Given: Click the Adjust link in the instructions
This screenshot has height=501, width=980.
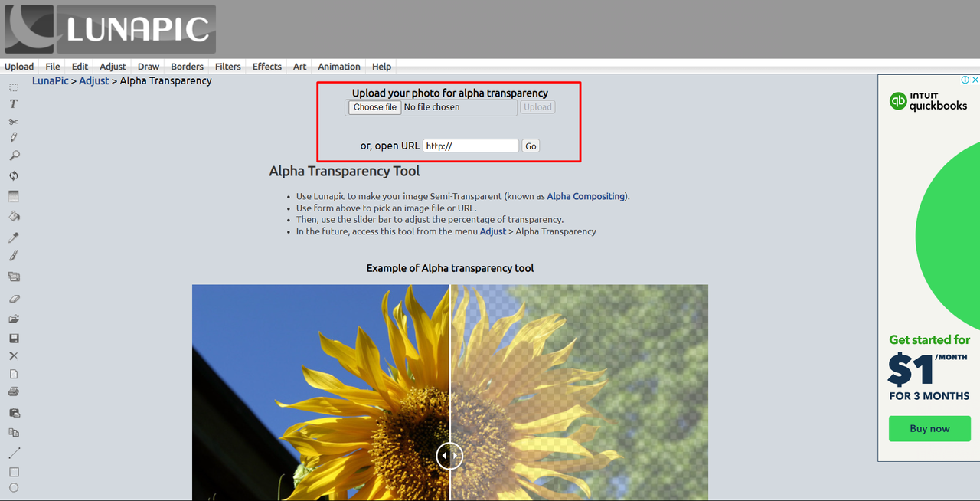Looking at the screenshot, I should point(493,231).
